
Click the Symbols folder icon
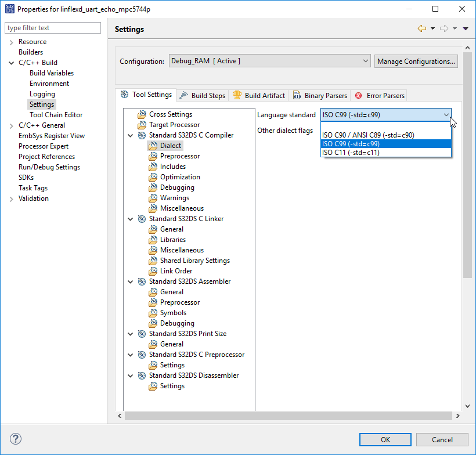point(153,313)
